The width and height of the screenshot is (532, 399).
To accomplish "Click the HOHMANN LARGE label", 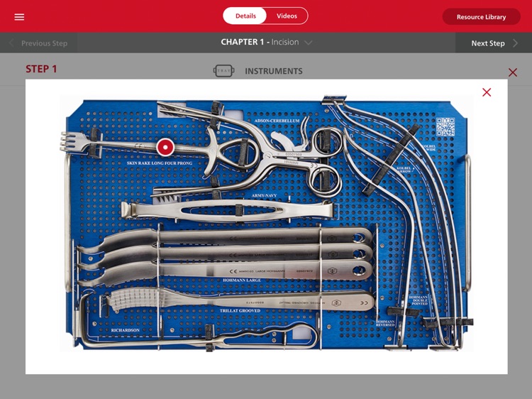I will point(242,280).
